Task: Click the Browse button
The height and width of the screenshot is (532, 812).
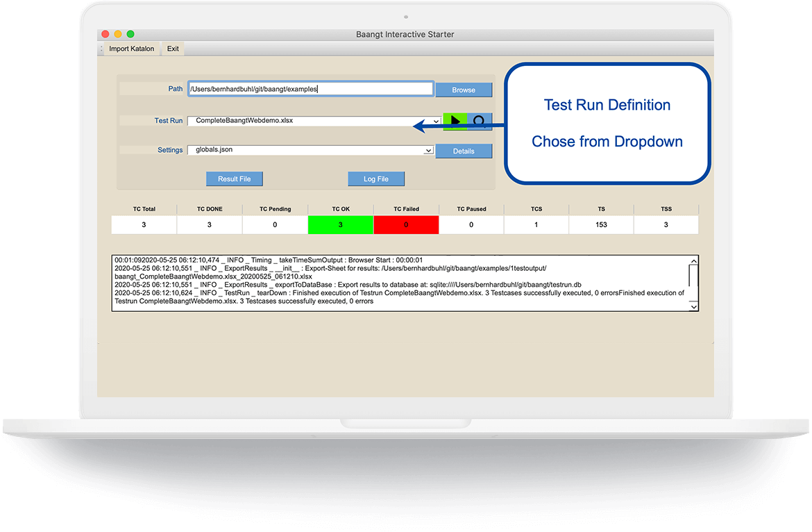Action: [x=464, y=90]
